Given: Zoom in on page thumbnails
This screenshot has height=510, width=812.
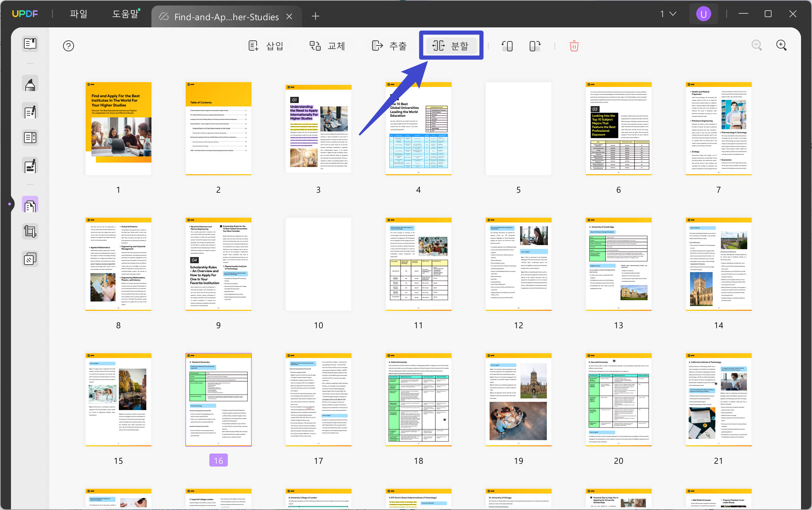Looking at the screenshot, I should 781,45.
